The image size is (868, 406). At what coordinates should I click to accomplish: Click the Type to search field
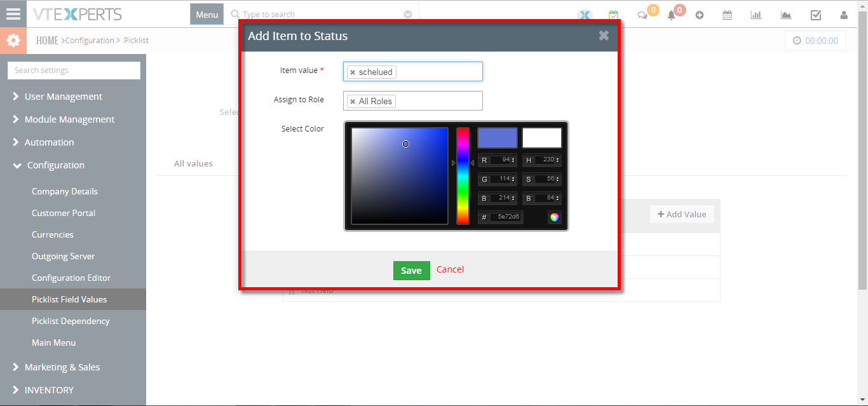[x=321, y=14]
